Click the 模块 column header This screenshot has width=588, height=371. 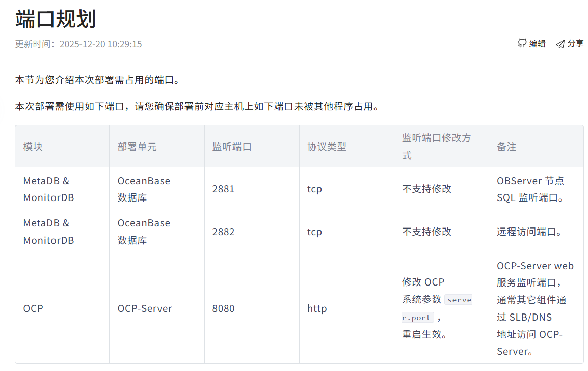(33, 147)
